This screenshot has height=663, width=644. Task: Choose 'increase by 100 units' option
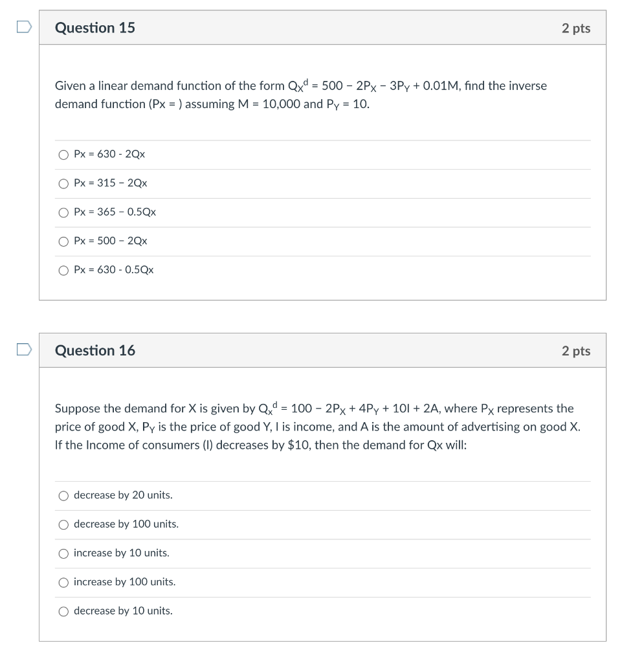(x=63, y=582)
